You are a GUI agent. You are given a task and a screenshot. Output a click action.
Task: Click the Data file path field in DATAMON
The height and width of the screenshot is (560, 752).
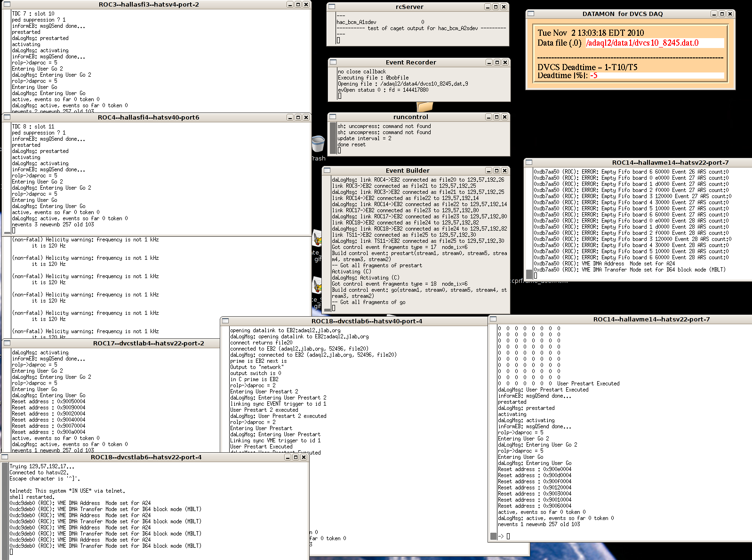[x=655, y=43]
